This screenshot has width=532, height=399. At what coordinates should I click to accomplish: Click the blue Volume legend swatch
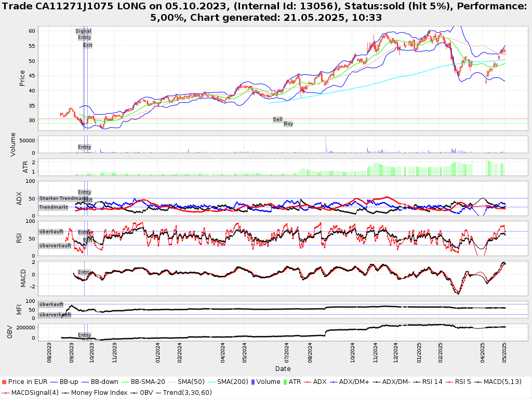point(253,382)
